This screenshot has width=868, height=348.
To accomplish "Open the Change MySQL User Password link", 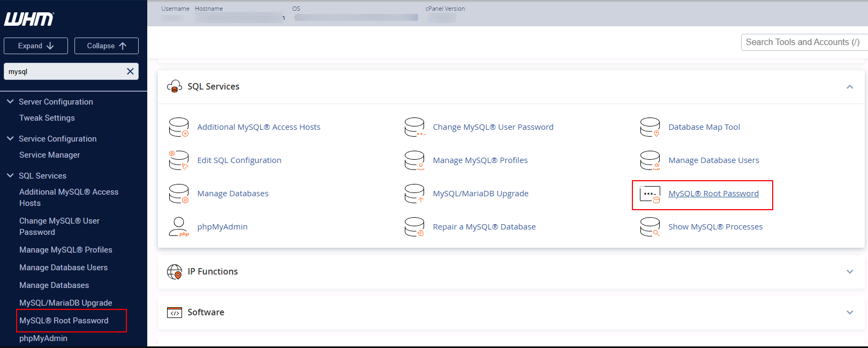I will tap(493, 127).
